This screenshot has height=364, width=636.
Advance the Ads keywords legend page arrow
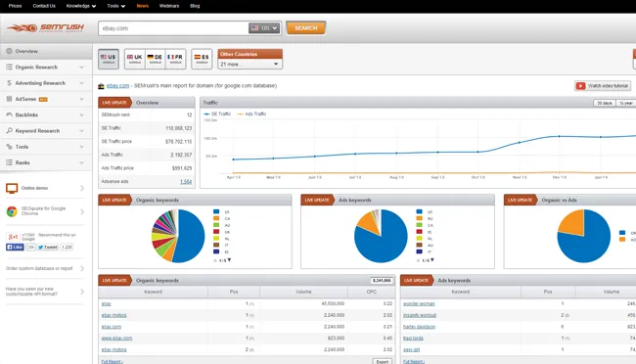point(432,260)
